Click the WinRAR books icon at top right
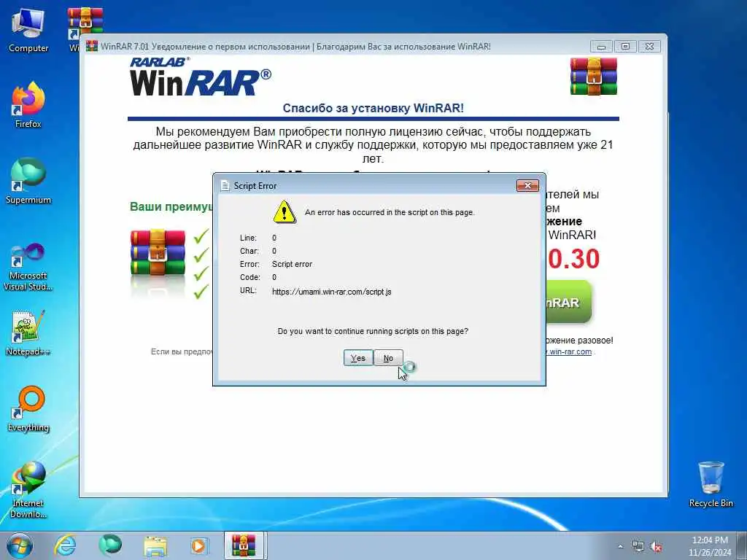Screen dimensions: 747x560 pos(594,76)
